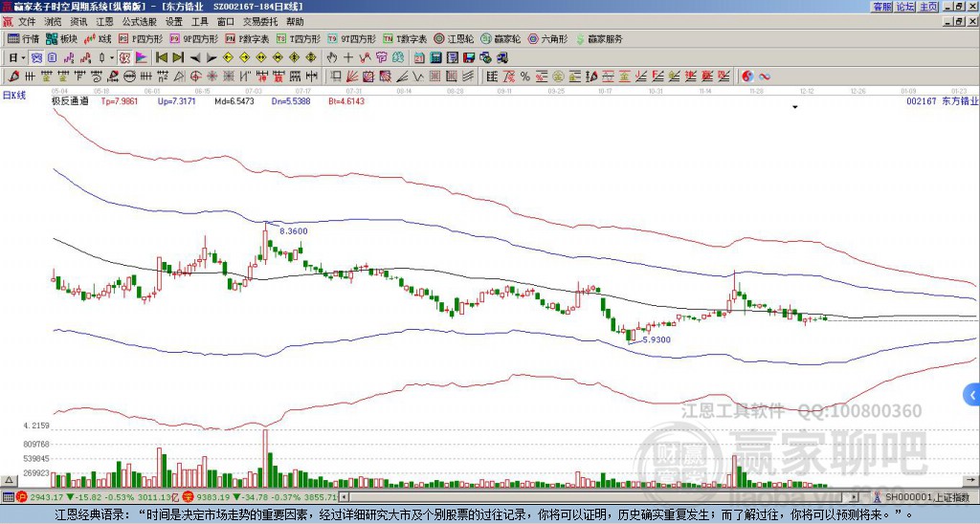Click the floppy disk save icon
This screenshot has width=980, height=524.
(x=469, y=58)
